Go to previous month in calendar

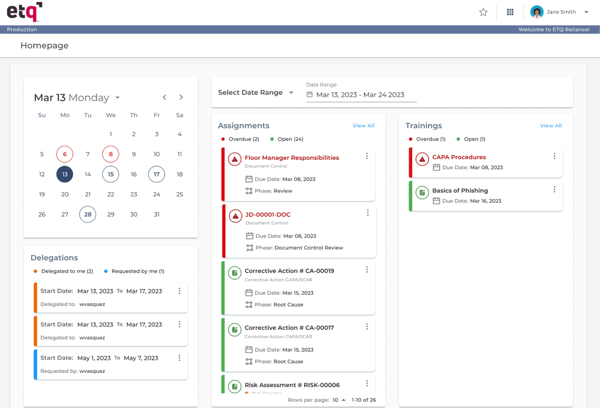(164, 97)
